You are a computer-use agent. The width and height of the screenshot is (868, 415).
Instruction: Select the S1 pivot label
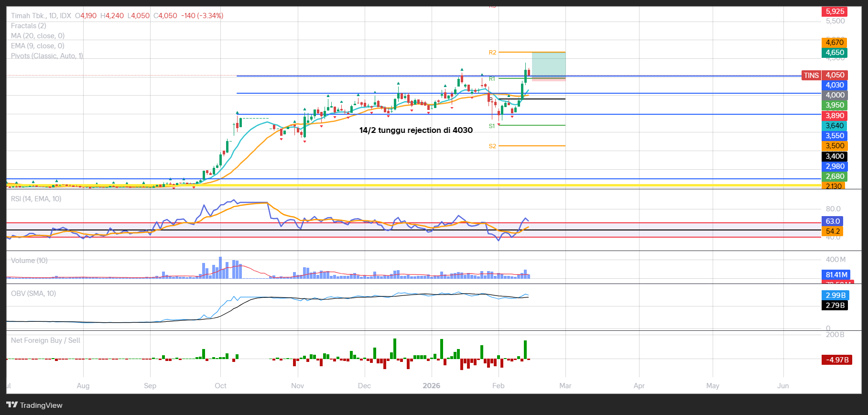pyautogui.click(x=492, y=126)
